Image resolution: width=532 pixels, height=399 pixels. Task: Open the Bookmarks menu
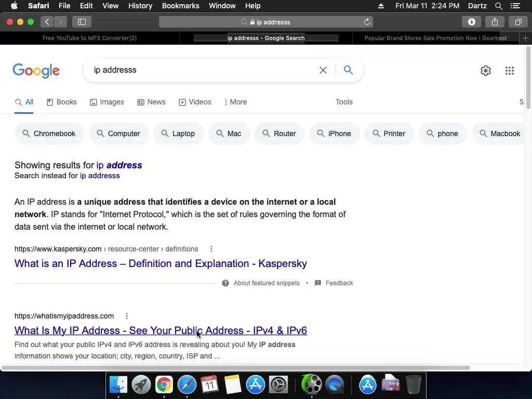[x=180, y=6]
